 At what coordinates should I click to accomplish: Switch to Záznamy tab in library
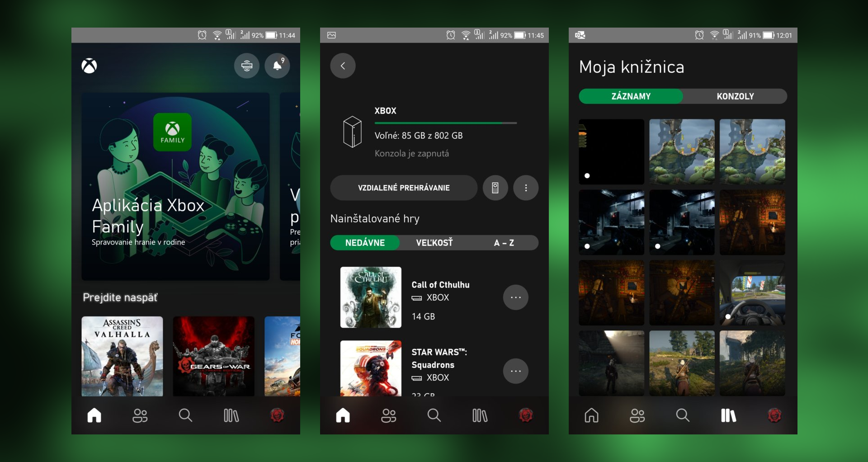click(631, 96)
